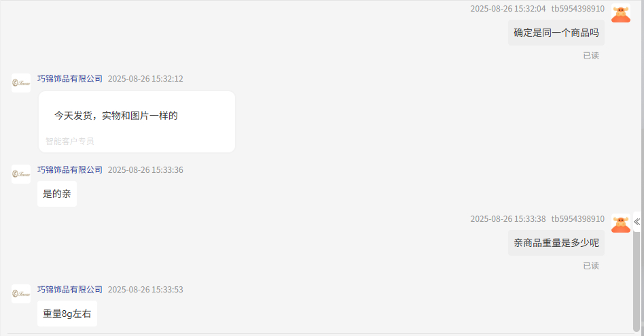Click the 智能客户专员 label in reply bubble
The width and height of the screenshot is (644, 336).
[x=70, y=141]
